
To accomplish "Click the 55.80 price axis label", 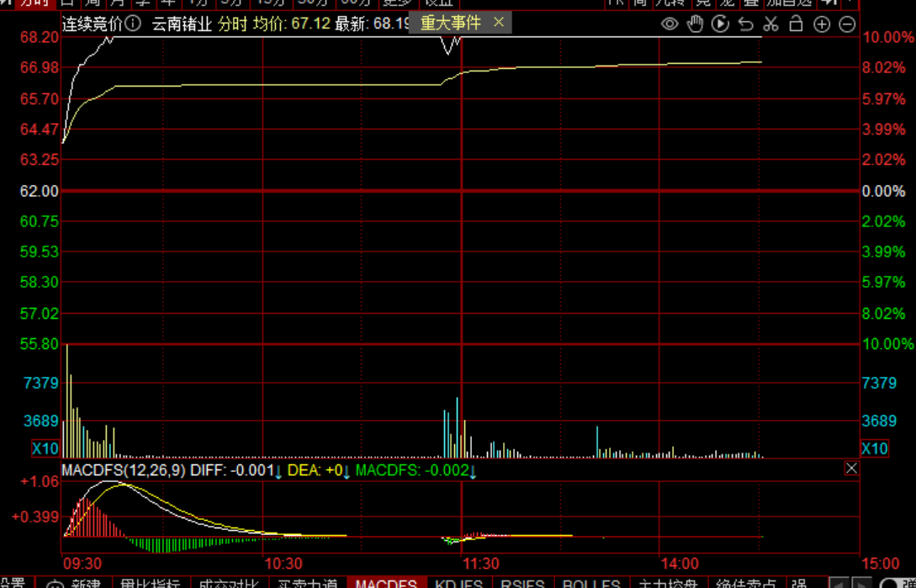I will [x=40, y=344].
